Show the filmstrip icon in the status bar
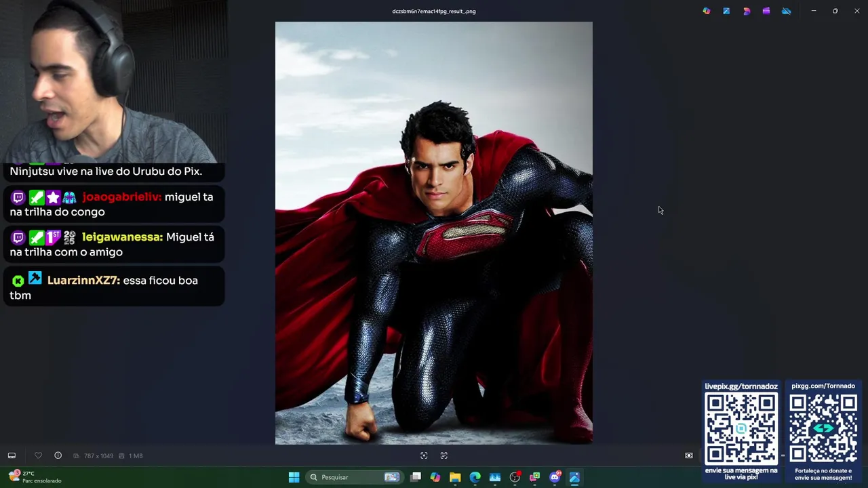Viewport: 868px width, 488px height. 12,455
